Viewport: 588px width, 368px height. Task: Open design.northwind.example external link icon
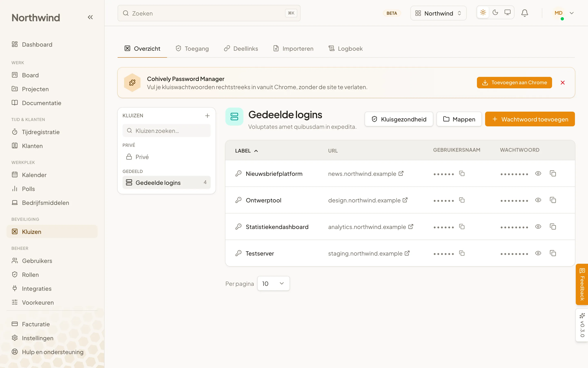tap(405, 200)
